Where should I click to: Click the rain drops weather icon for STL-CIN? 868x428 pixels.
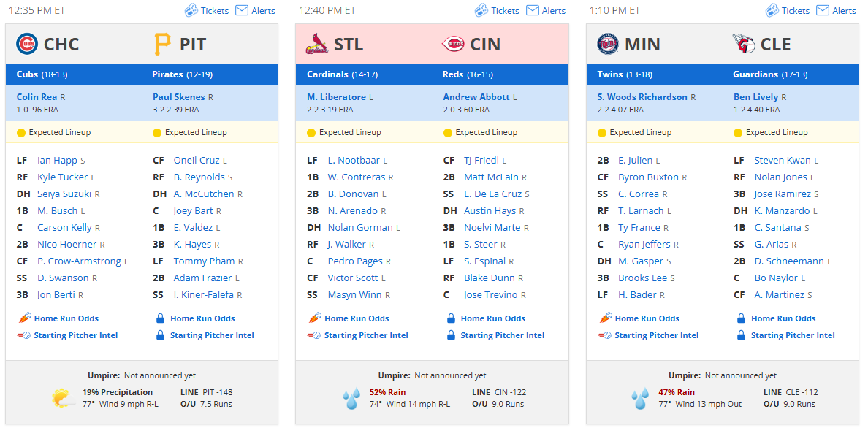[351, 399]
